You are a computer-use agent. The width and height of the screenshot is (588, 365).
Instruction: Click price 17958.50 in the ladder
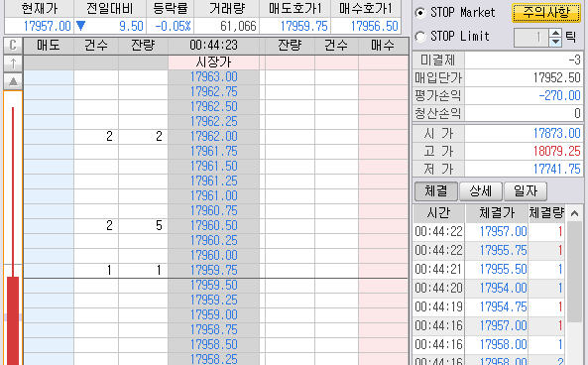[x=214, y=345]
